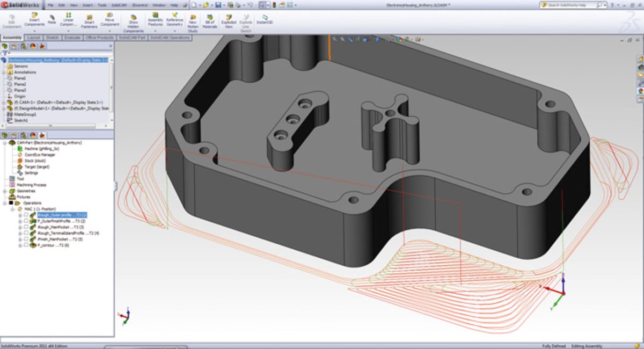Click the feature tree horizontal scrollbar
This screenshot has width=644, height=349.
[51, 126]
